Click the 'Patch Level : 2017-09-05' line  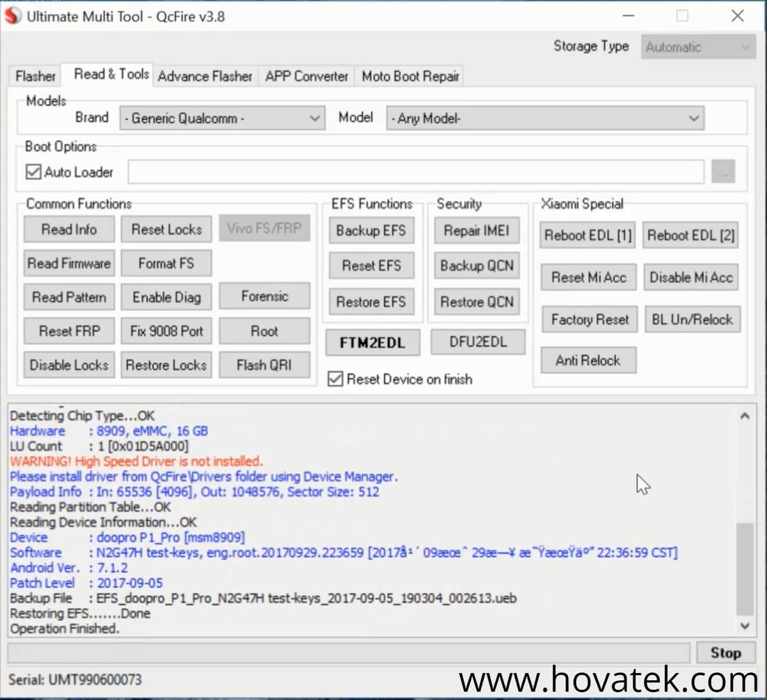[87, 583]
